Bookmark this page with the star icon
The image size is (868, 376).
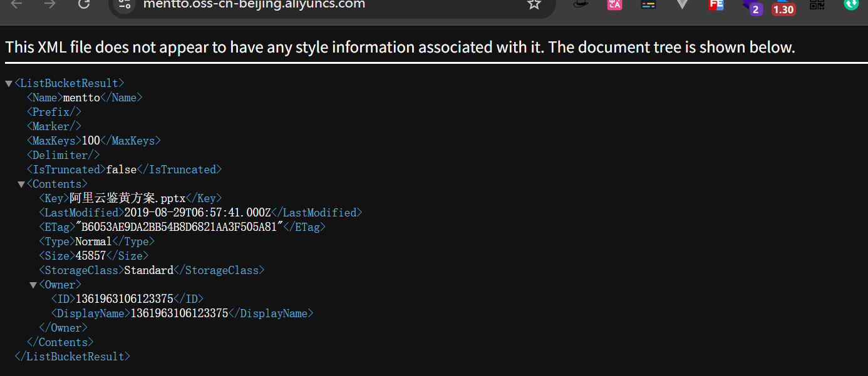(534, 4)
